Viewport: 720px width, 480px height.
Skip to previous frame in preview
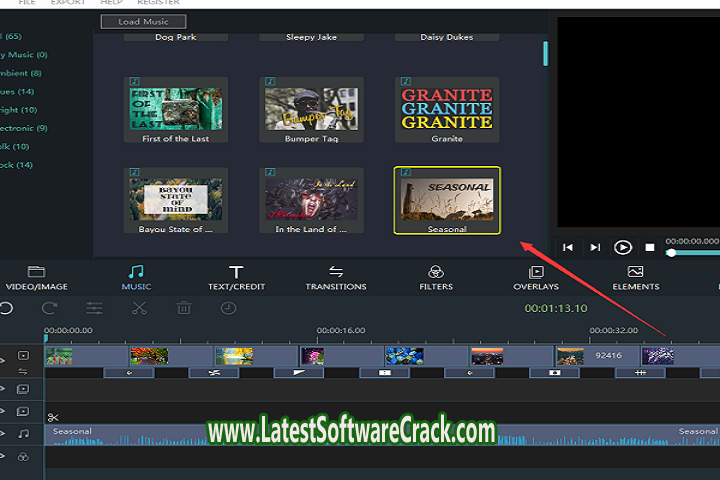click(x=567, y=247)
